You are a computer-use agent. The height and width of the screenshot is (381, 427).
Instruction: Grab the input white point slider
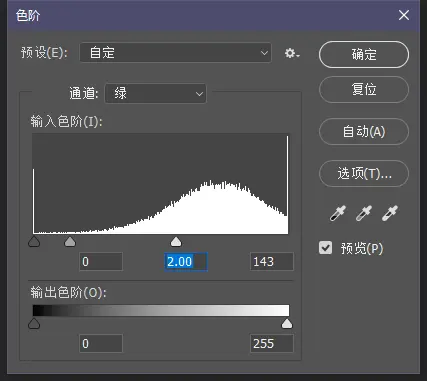point(176,242)
